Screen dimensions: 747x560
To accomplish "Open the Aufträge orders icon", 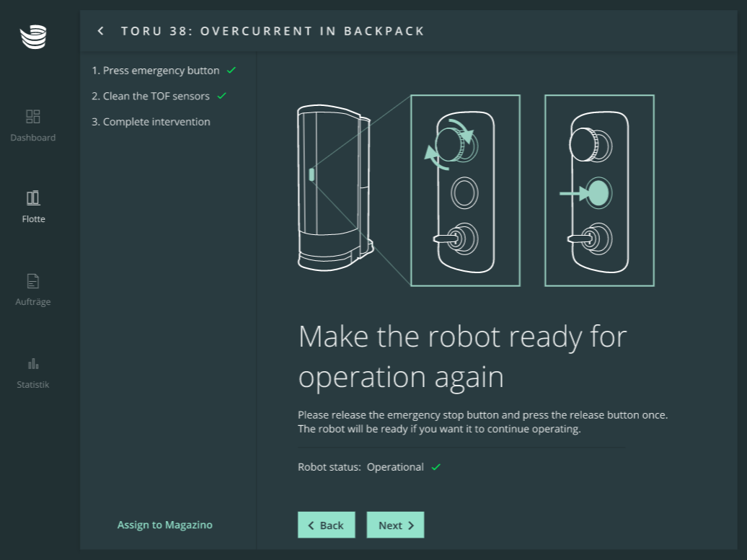I will point(33,281).
